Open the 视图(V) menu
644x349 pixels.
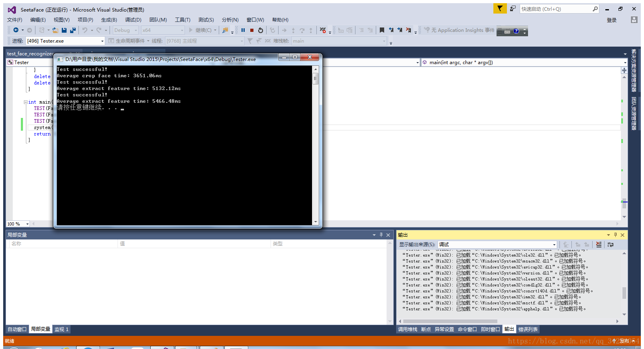(x=62, y=20)
